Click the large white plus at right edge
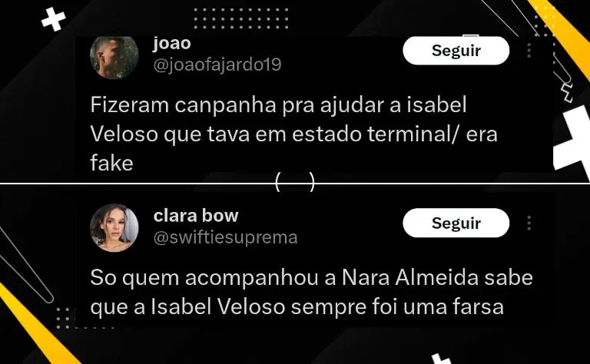This screenshot has height=364, width=590. [572, 142]
